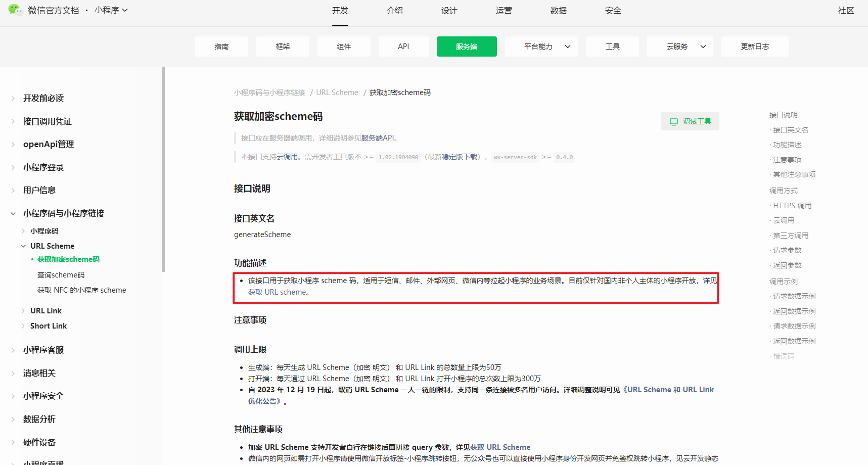Select the 框架 sub-navigation button
This screenshot has width=868, height=465.
click(x=283, y=46)
